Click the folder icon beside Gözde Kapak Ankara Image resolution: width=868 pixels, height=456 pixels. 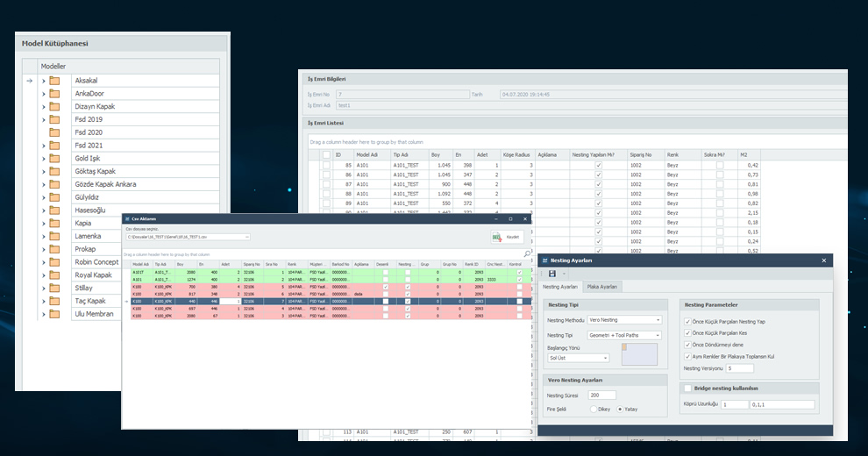[54, 184]
